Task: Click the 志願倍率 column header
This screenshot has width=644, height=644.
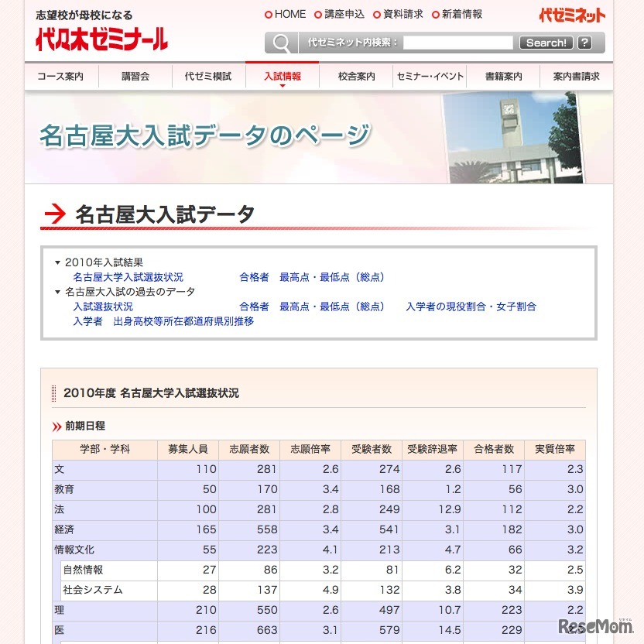Action: (310, 449)
